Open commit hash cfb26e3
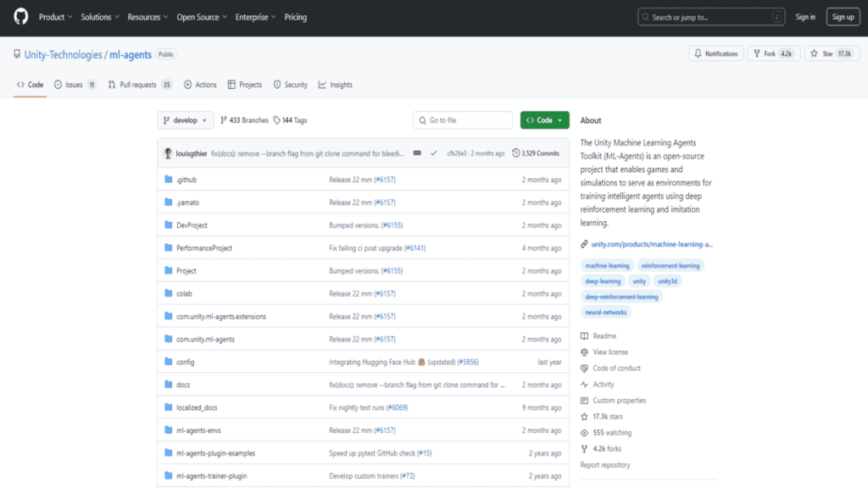 tap(457, 153)
